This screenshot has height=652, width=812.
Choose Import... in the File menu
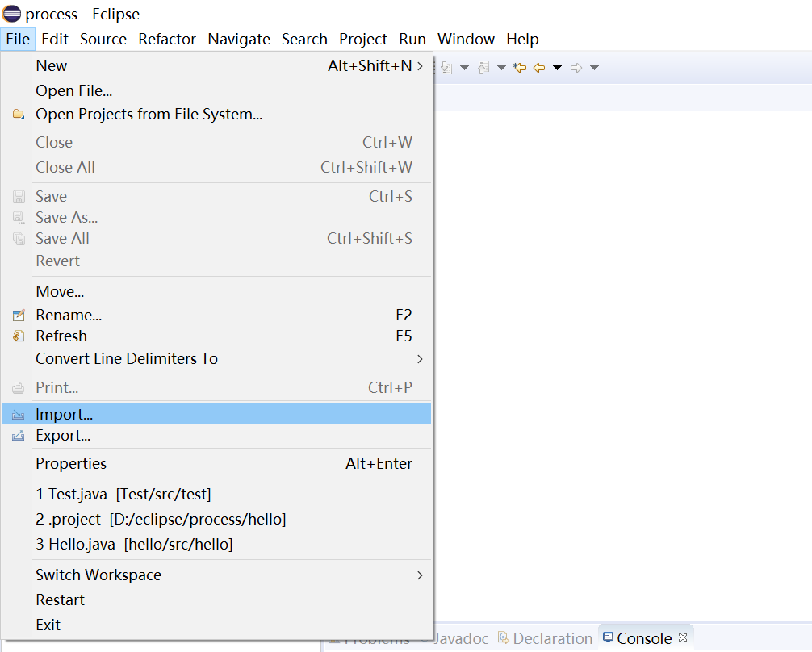point(216,414)
